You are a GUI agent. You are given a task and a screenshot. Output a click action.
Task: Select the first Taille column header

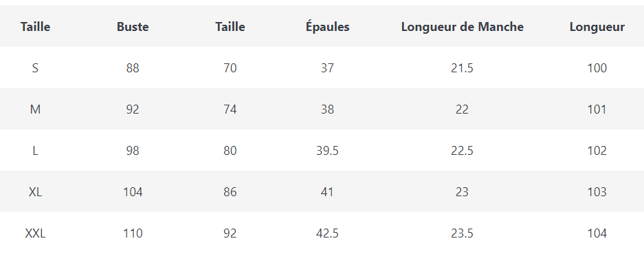pyautogui.click(x=35, y=27)
